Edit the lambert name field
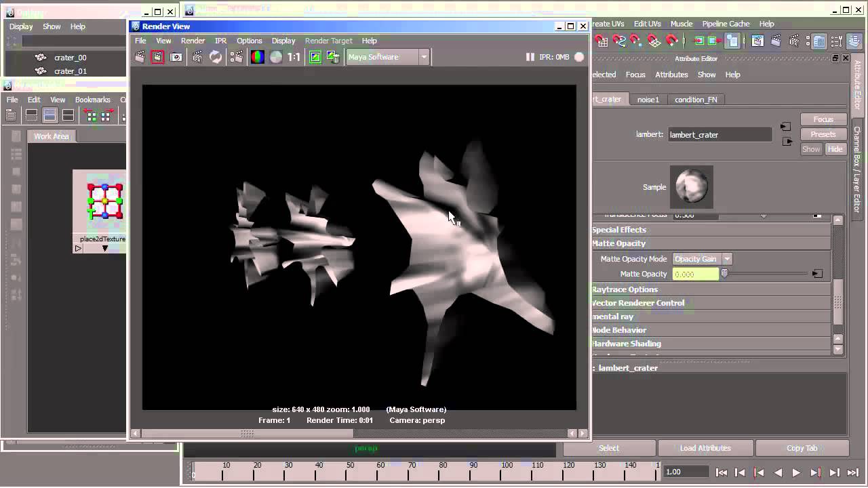The width and height of the screenshot is (868, 488). [719, 135]
